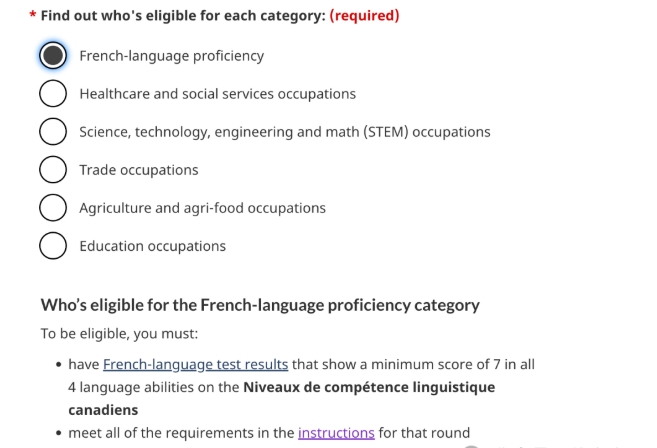Select Agriculture and agri-food occupations radio circle
The height and width of the screenshot is (448, 657).
(53, 207)
